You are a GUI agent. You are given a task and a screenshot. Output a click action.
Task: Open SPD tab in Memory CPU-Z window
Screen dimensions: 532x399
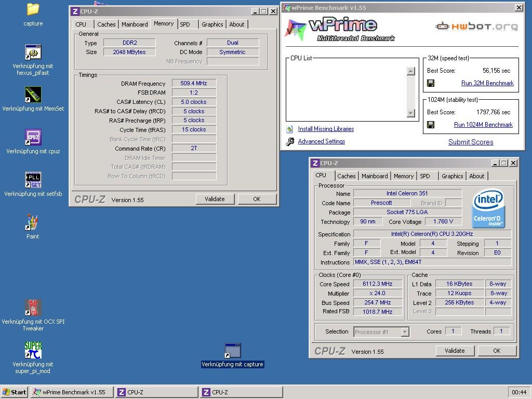tap(185, 24)
